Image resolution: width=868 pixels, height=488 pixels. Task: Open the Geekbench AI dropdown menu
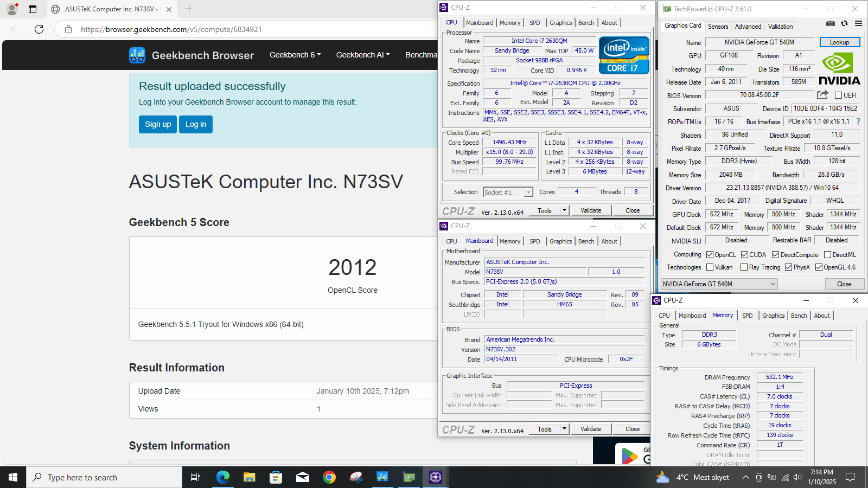coord(363,55)
